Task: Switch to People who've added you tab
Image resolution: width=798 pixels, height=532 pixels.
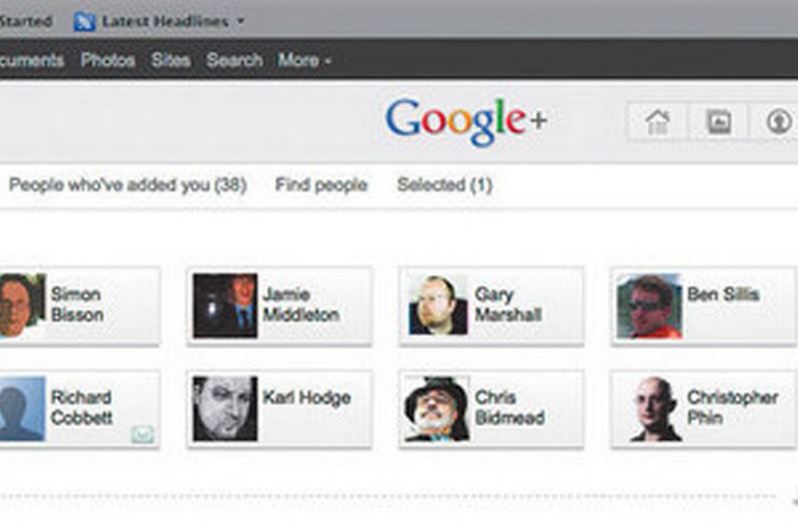Action: pyautogui.click(x=127, y=185)
